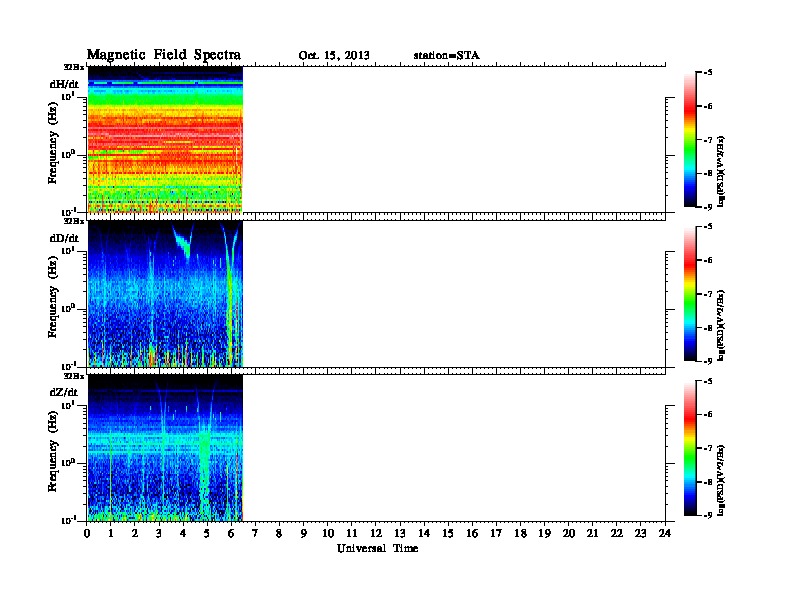Viewport: 792px width, 612px height.
Task: Click hour tick label "24" on time axis
Action: point(665,534)
